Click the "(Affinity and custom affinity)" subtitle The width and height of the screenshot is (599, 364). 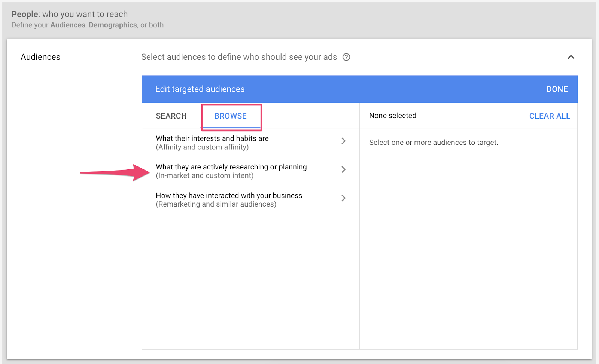202,147
